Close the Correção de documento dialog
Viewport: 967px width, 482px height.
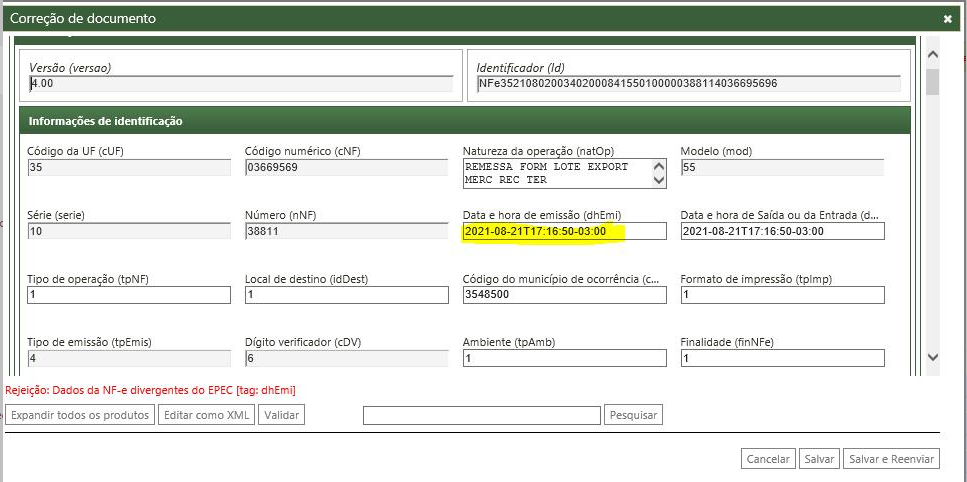pyautogui.click(x=947, y=18)
